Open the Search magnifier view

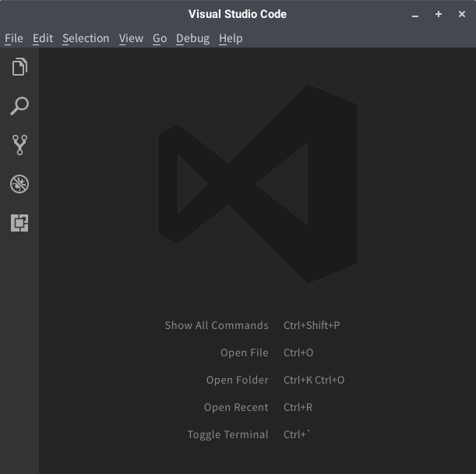(19, 106)
